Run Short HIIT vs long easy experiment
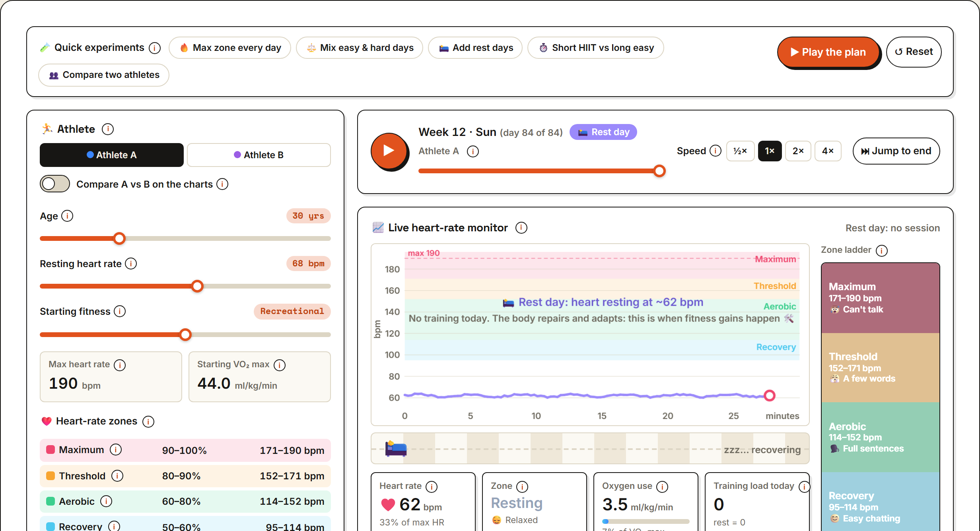The width and height of the screenshot is (980, 531). click(596, 48)
